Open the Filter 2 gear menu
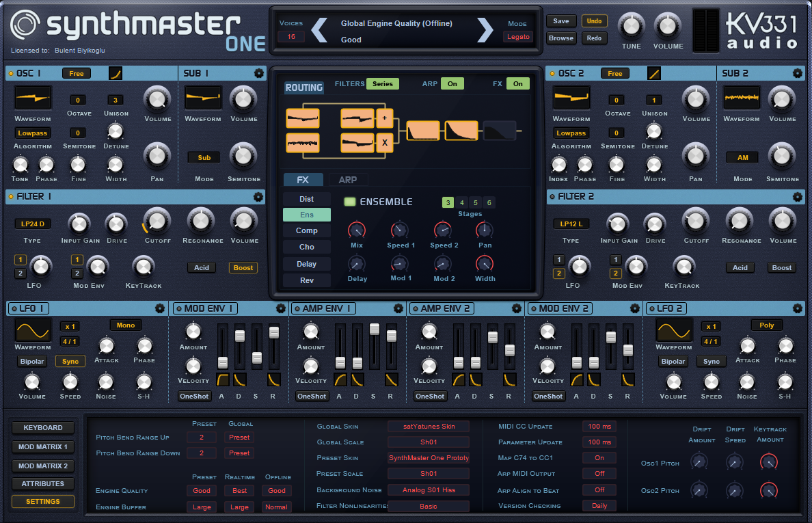812x523 pixels. coord(797,197)
